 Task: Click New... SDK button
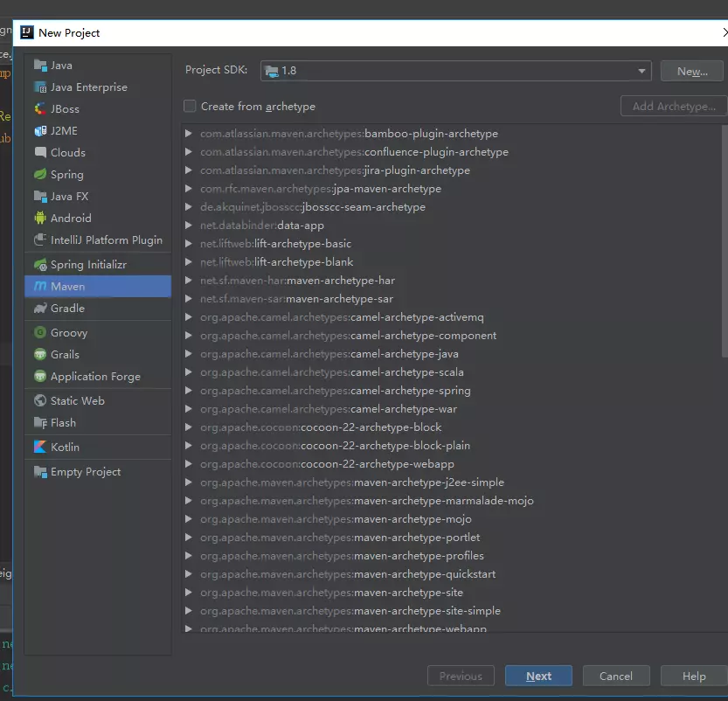(x=692, y=71)
